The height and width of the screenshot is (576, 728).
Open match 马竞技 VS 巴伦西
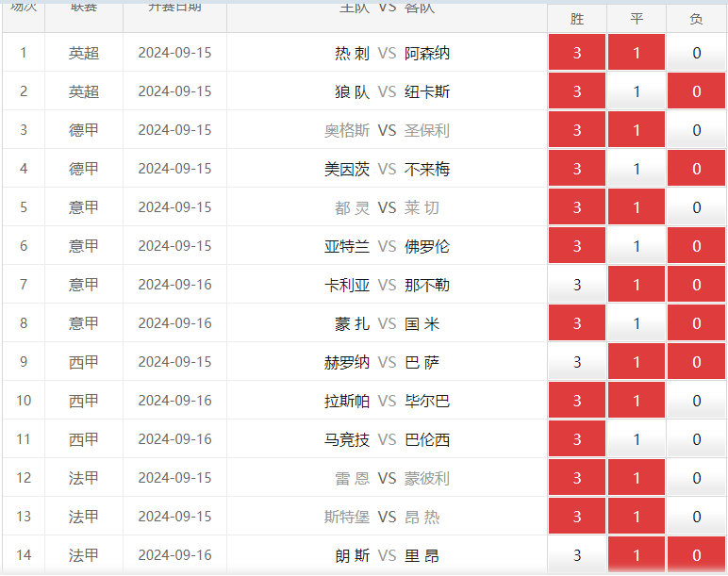pyautogui.click(x=387, y=439)
